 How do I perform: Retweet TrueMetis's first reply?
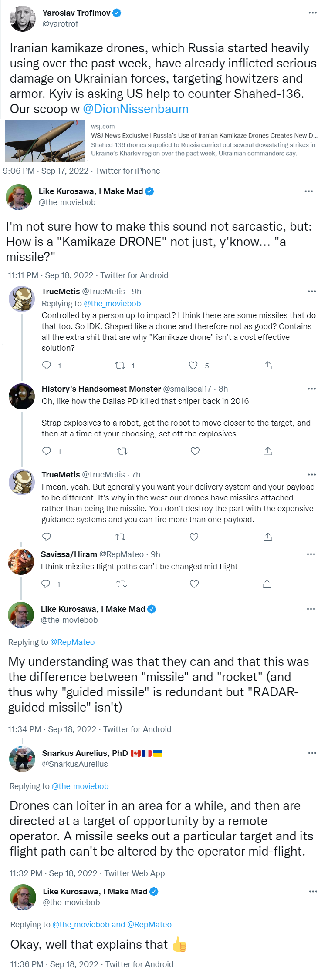[x=120, y=366]
